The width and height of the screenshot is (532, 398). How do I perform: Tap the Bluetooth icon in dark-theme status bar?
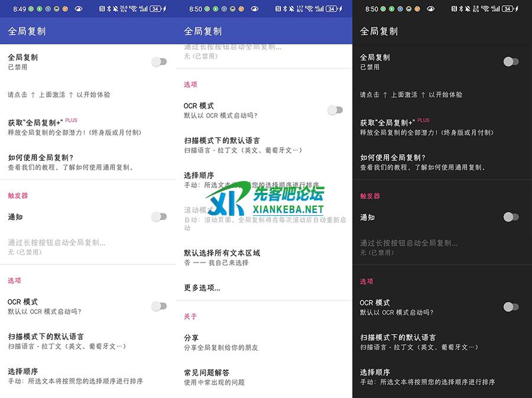pyautogui.click(x=462, y=9)
